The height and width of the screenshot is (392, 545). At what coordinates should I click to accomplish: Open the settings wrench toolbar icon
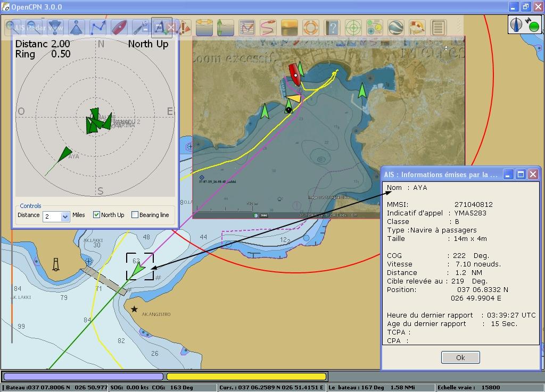tap(141, 27)
